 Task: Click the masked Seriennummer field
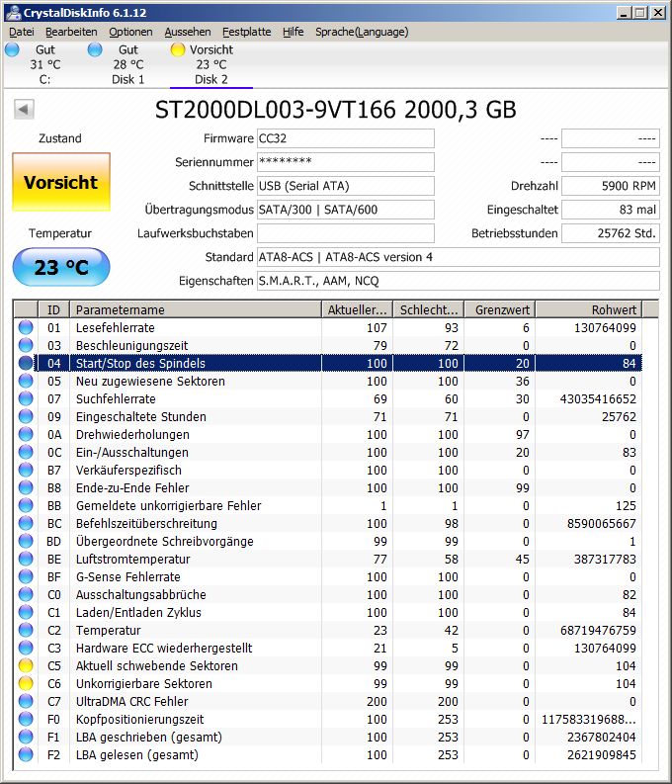pyautogui.click(x=346, y=162)
